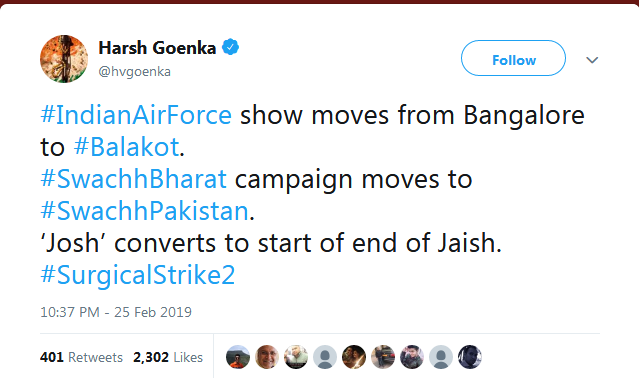639x378 pixels.
Task: Open the #SurgicalStrike2 hashtag
Action: click(138, 275)
